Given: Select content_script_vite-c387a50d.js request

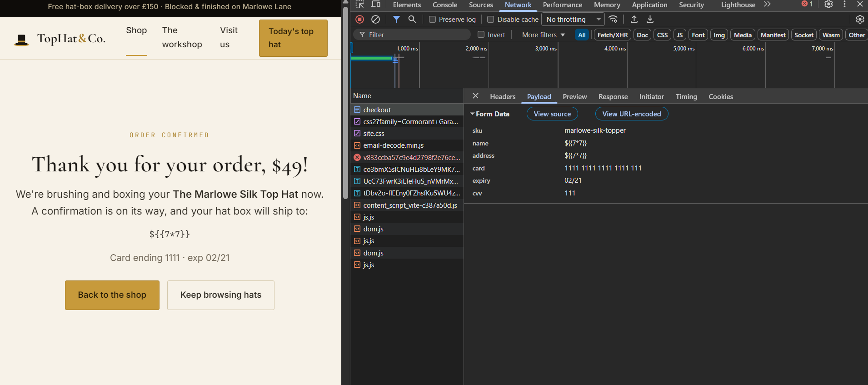Looking at the screenshot, I should tap(407, 205).
